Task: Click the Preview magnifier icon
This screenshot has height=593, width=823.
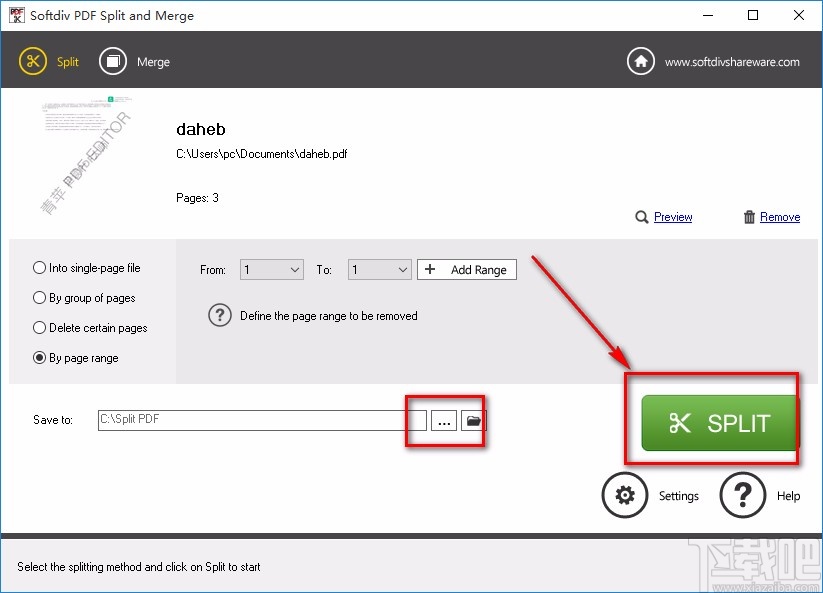Action: 641,217
